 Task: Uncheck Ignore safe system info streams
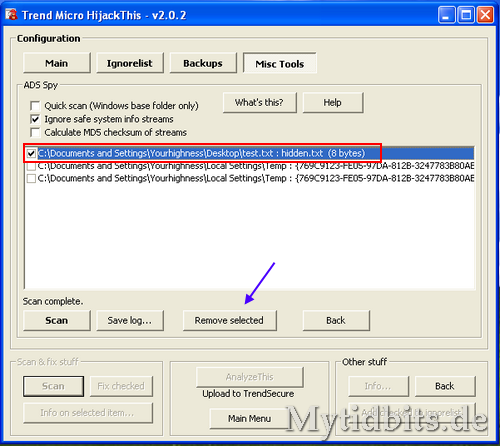pyautogui.click(x=35, y=119)
